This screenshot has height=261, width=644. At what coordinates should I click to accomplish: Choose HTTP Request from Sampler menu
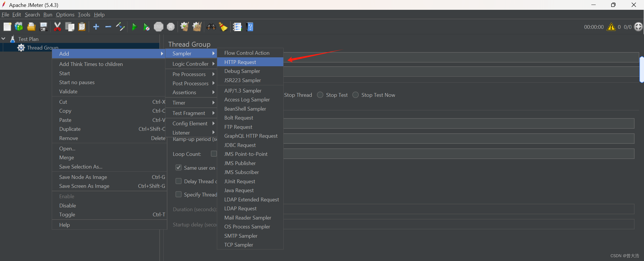pyautogui.click(x=250, y=62)
